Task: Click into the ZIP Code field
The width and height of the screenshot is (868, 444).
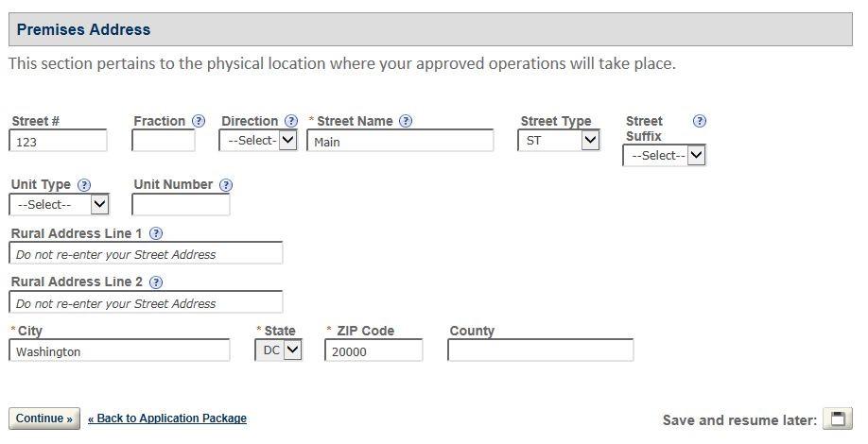Action: click(x=373, y=351)
